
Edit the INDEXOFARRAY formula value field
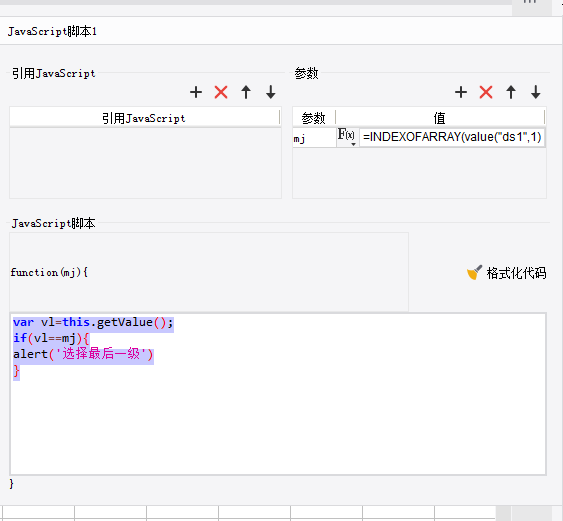(452, 137)
